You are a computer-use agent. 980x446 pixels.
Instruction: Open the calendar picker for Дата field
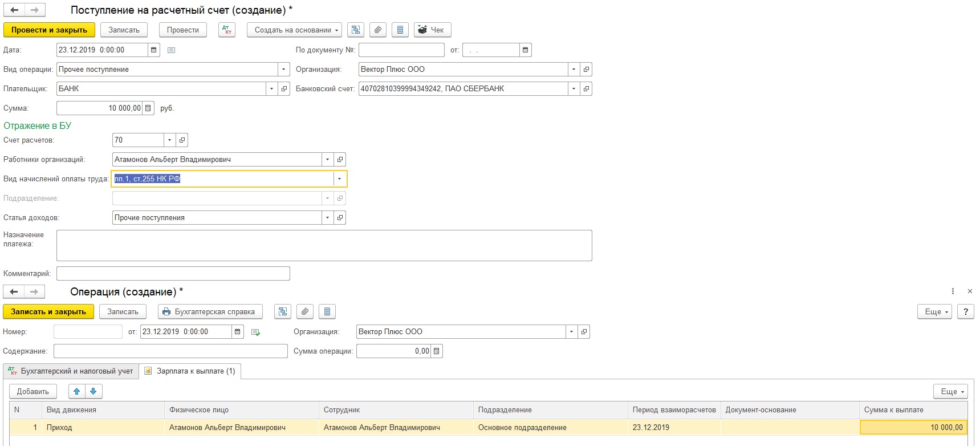[154, 50]
